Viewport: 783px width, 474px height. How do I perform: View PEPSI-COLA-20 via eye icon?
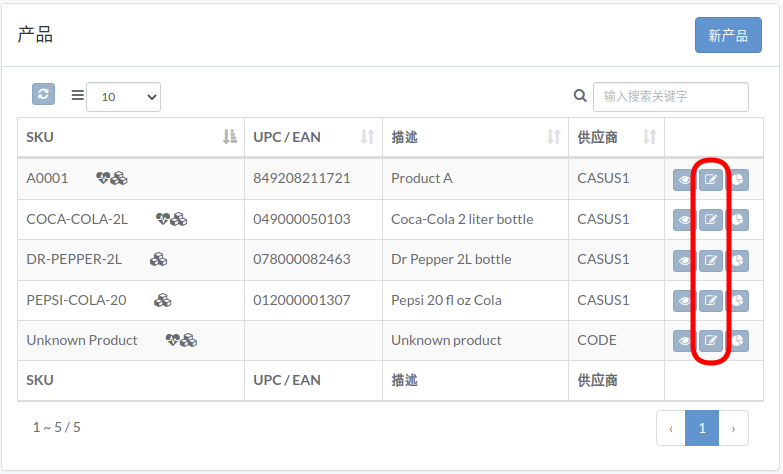(684, 301)
